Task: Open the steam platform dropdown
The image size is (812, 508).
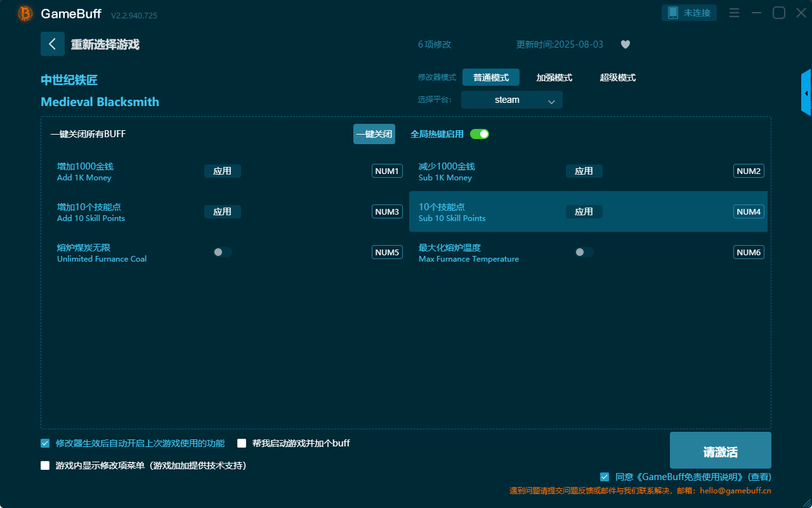Action: pyautogui.click(x=512, y=100)
